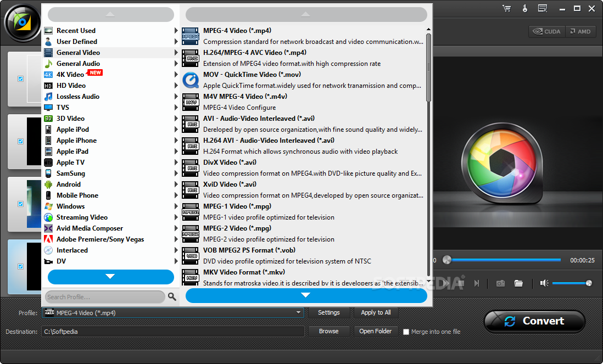Screen dimensions: 603x364
Task: Click the Streaming Video globe icon
Action: [x=48, y=217]
